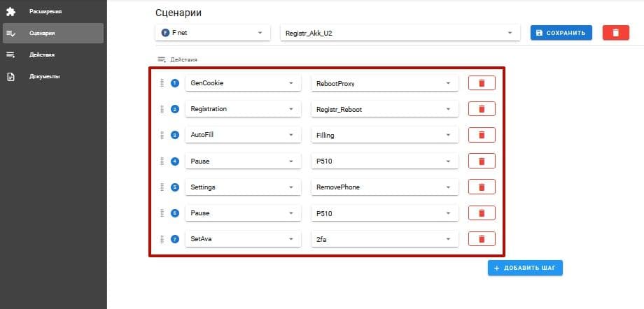
Task: Click the red delete scenario button at top
Action: coord(615,33)
